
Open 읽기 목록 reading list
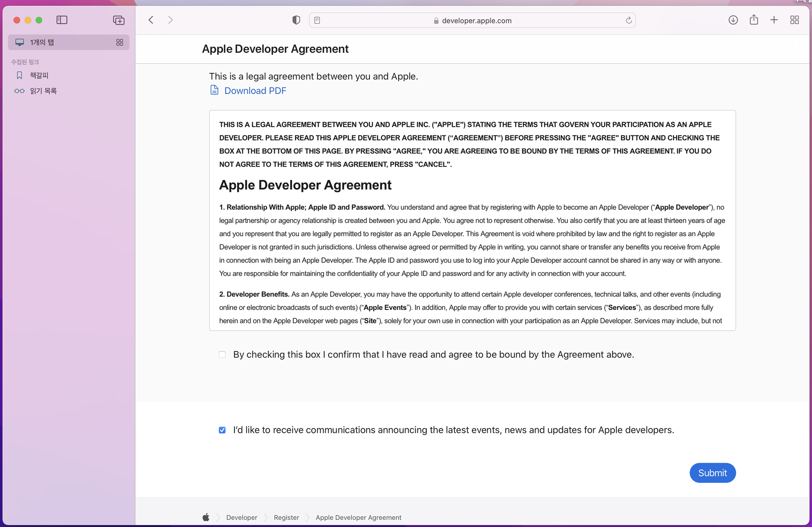[43, 91]
